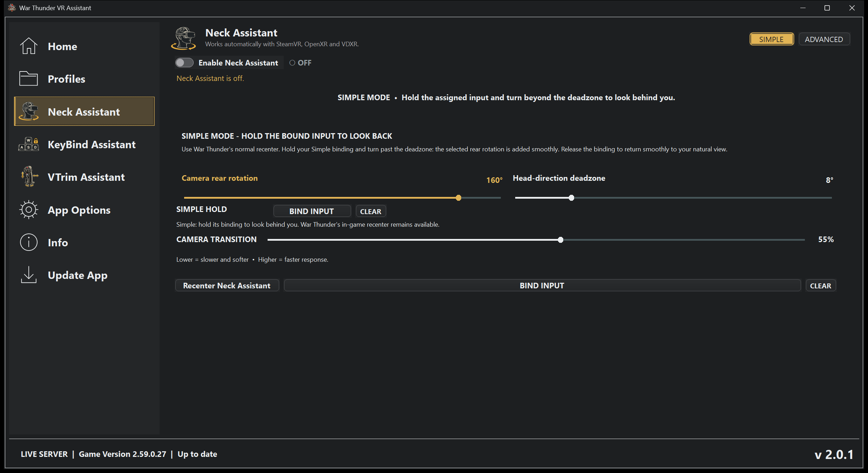Select Neck Assistant in the sidebar
The width and height of the screenshot is (868, 473).
pyautogui.click(x=84, y=111)
